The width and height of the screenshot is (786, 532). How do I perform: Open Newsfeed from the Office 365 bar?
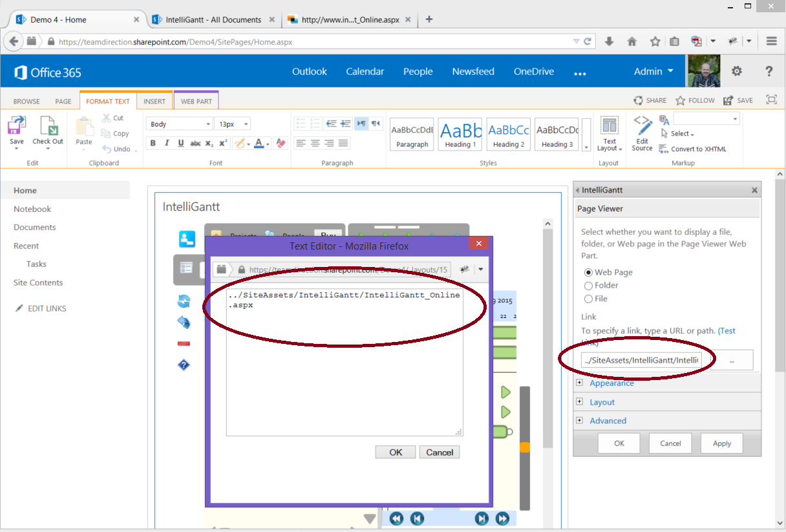point(473,72)
